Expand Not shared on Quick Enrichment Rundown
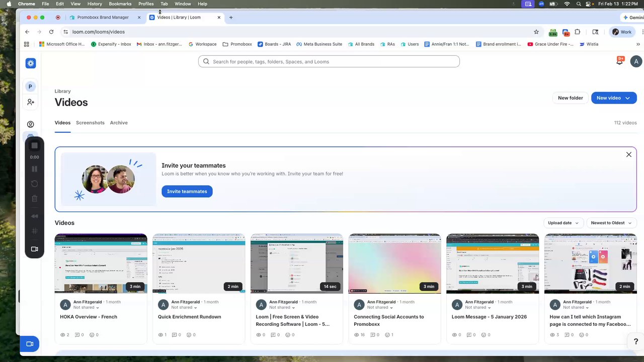This screenshot has height=362, width=644. [184, 307]
